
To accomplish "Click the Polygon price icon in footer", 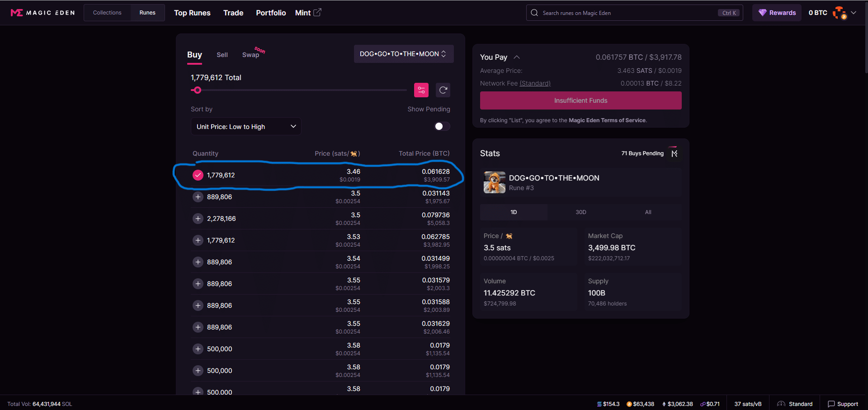I will (703, 404).
